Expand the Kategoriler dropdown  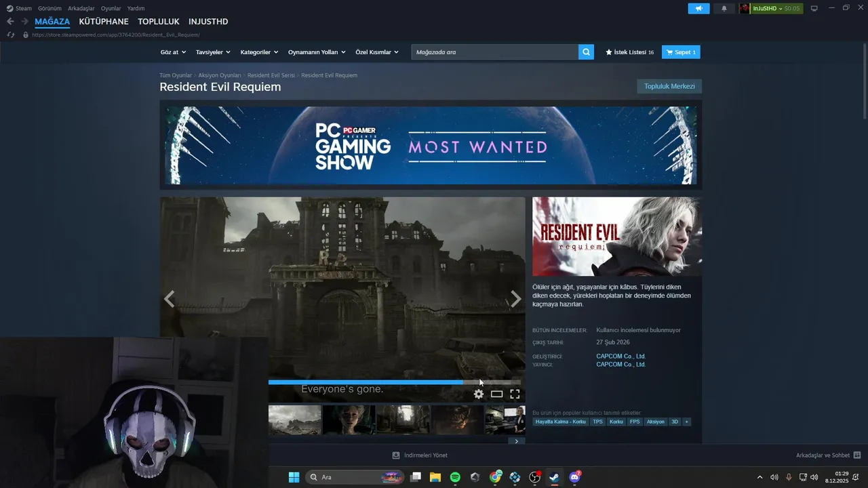coord(260,52)
